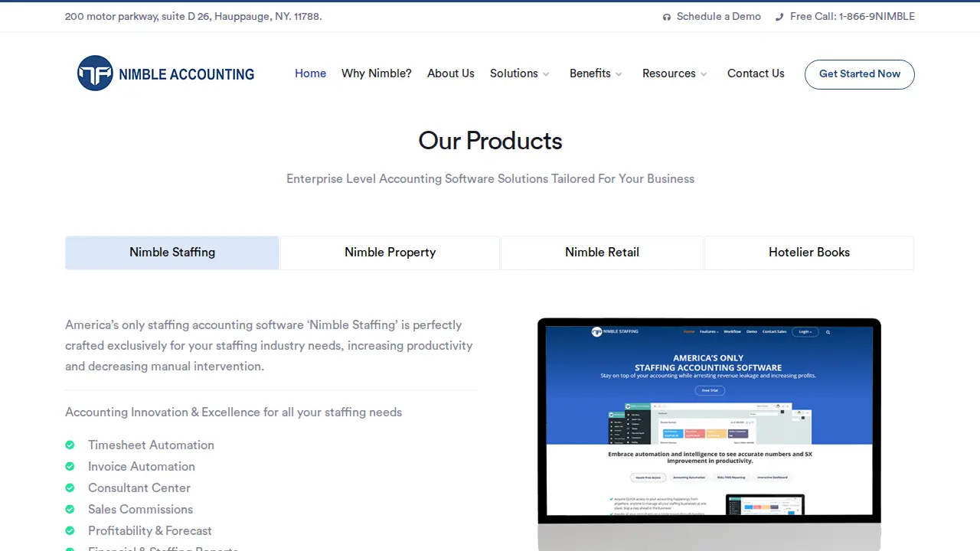Click the Accounting Innovation & Excellence line
The image size is (980, 551).
coord(234,412)
